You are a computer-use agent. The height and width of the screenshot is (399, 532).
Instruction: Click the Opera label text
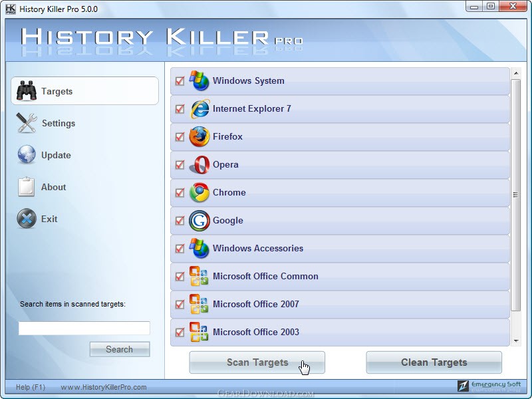pyautogui.click(x=225, y=164)
